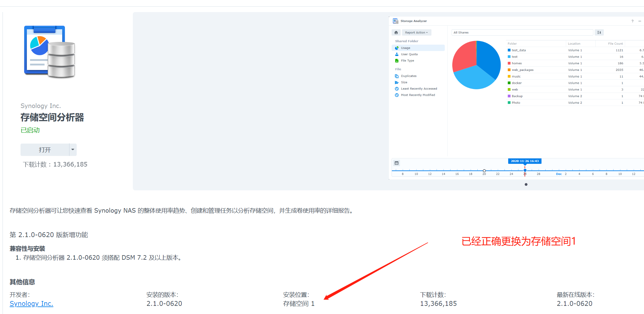Select the docker folder row
The width and height of the screenshot is (644, 314).
tap(575, 83)
